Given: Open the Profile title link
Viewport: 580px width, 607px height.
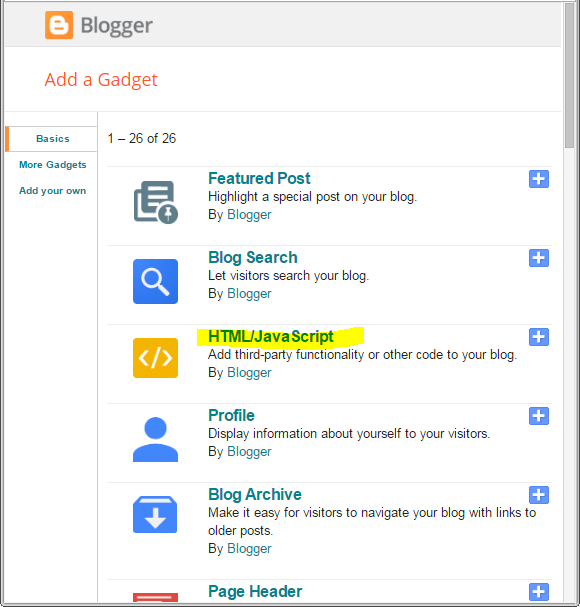Looking at the screenshot, I should tap(232, 415).
